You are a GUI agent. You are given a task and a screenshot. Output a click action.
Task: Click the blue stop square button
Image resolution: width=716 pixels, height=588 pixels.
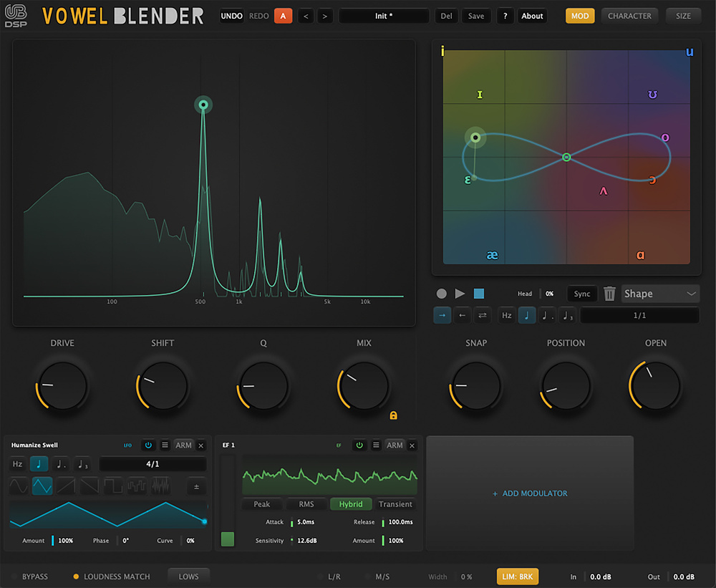tap(478, 294)
